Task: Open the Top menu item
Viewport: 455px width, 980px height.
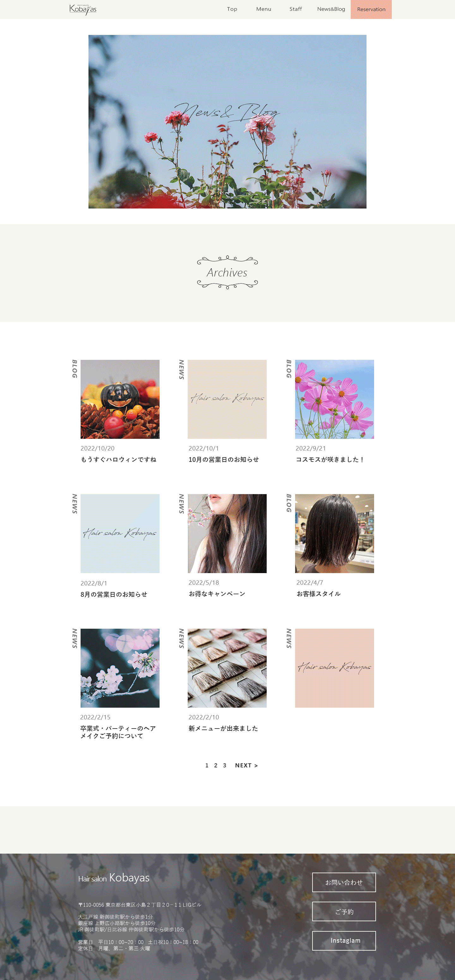Action: click(x=232, y=9)
